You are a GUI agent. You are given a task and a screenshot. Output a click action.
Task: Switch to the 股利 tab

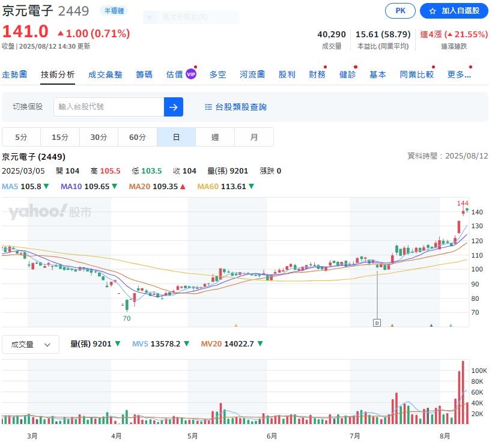pos(287,74)
